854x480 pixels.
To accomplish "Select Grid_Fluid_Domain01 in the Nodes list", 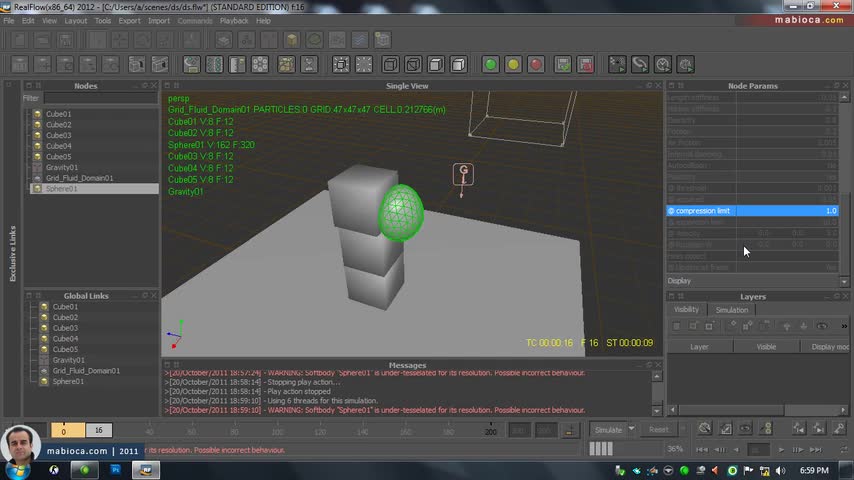I will coord(80,178).
